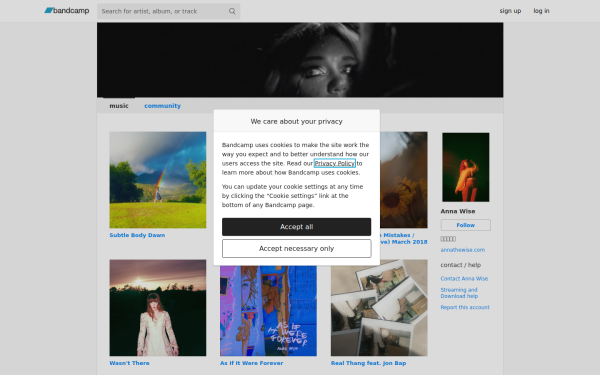Viewport: 600px width, 375px height.
Task: Open the Report this account link
Action: 465,307
